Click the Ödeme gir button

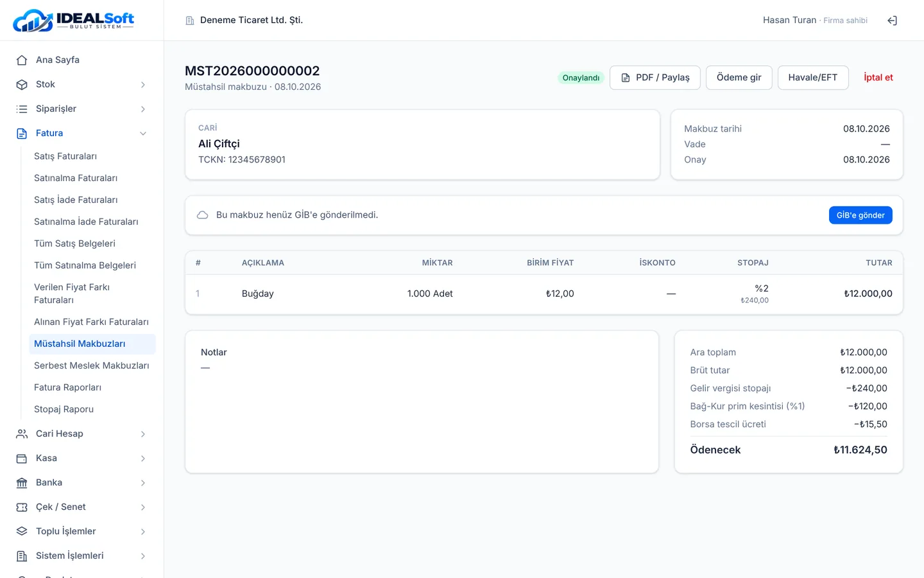pyautogui.click(x=739, y=78)
